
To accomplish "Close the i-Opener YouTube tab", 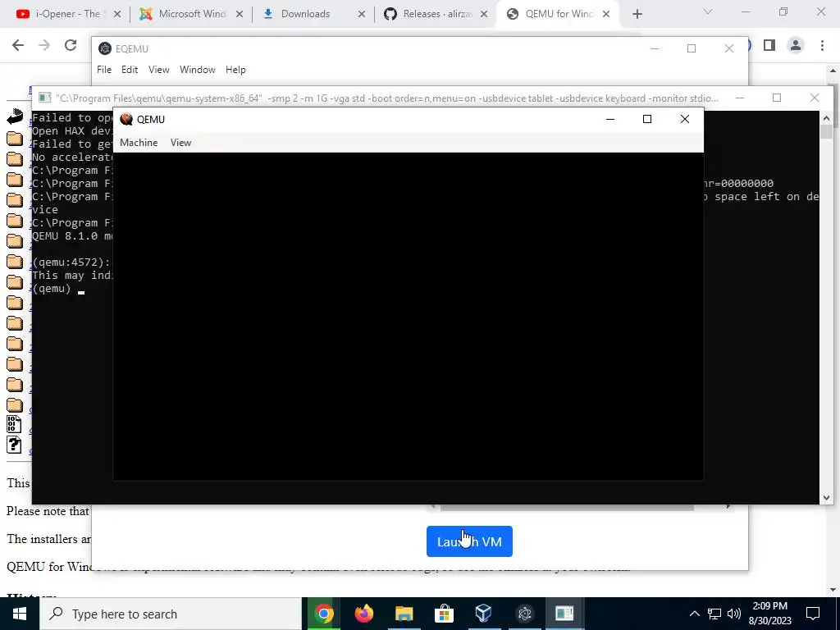I will coord(117,15).
